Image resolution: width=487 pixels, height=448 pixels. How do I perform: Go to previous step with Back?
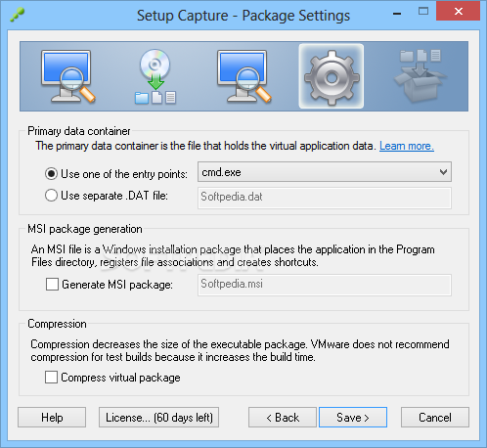point(283,417)
